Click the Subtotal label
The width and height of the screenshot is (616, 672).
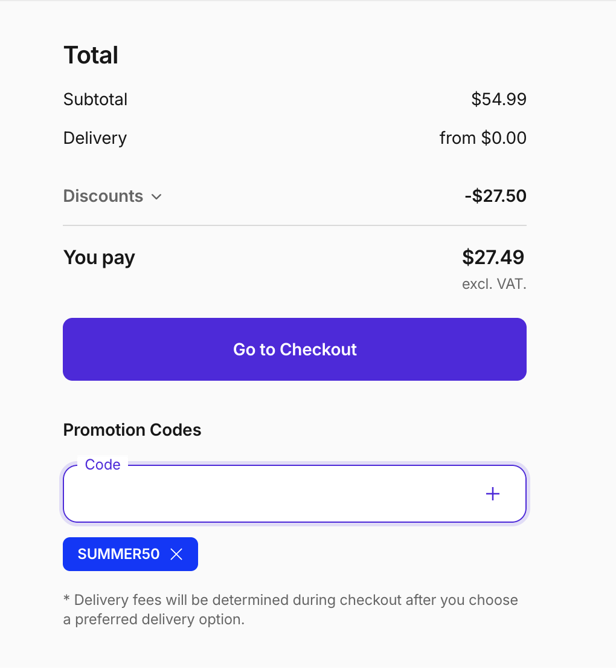tap(95, 99)
